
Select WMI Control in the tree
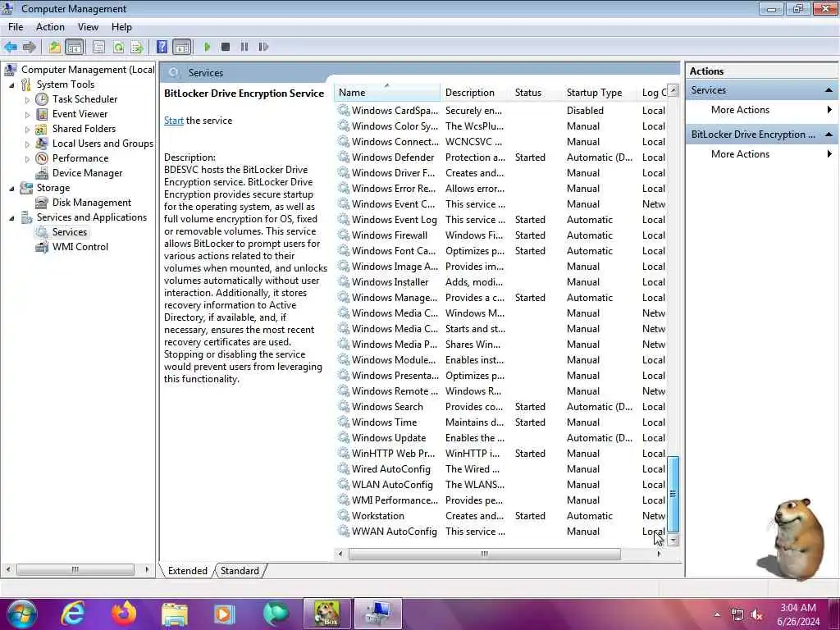(x=80, y=247)
